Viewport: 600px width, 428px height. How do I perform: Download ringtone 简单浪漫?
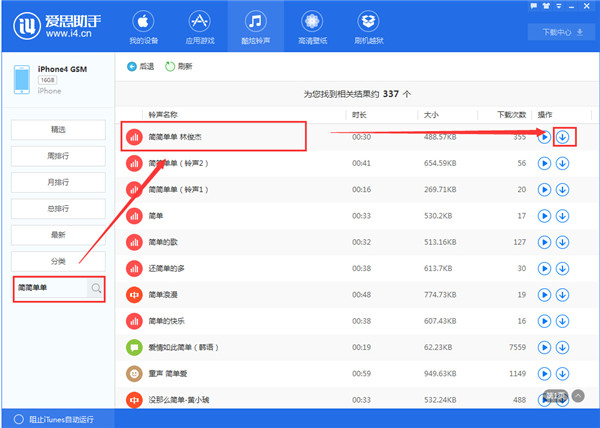click(x=562, y=295)
